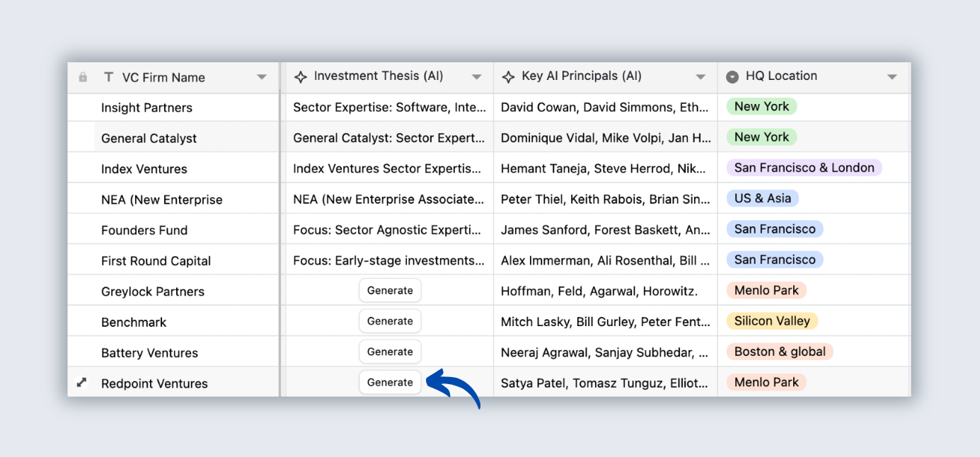Screen dimensions: 980x457
Task: Select the Insight Partners firm name cell
Action: tap(173, 108)
